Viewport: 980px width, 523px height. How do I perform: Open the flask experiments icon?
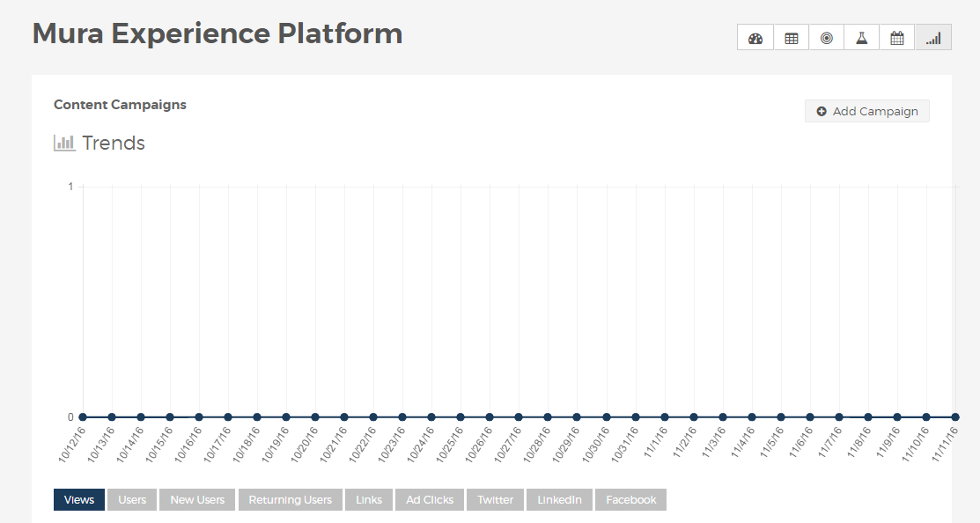coord(861,38)
